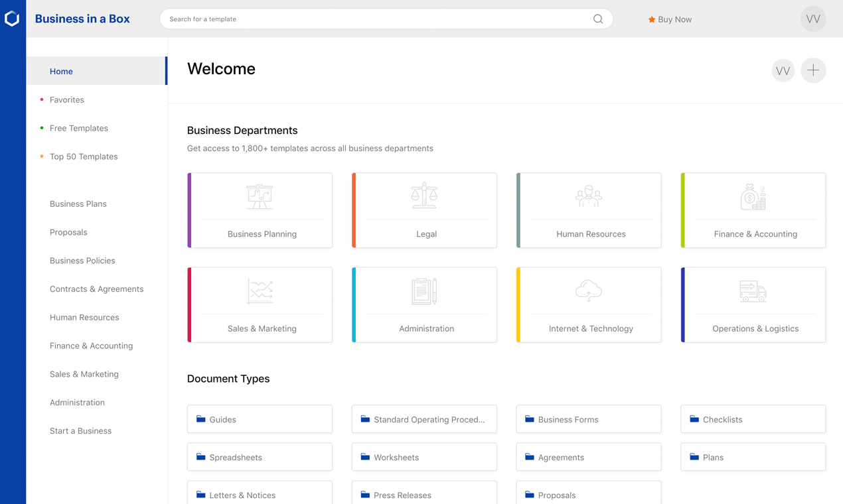The image size is (843, 504).
Task: Go to Business Plans in sidebar
Action: tap(78, 204)
